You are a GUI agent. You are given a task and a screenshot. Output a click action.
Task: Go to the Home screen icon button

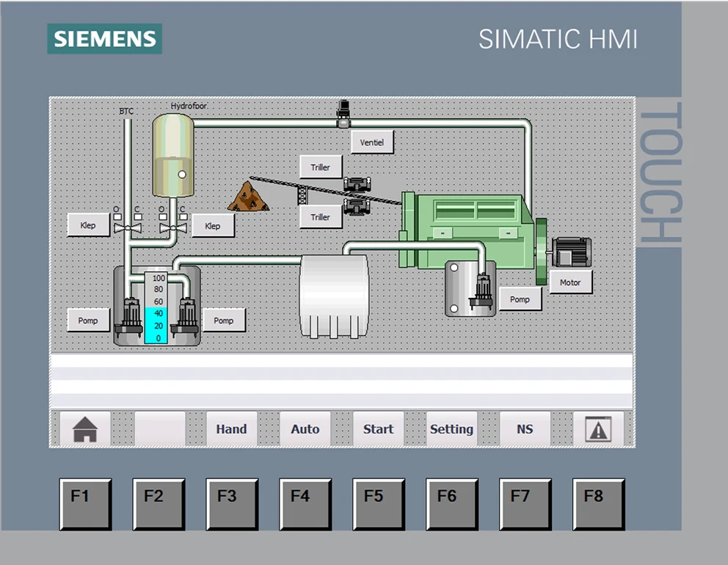click(85, 429)
